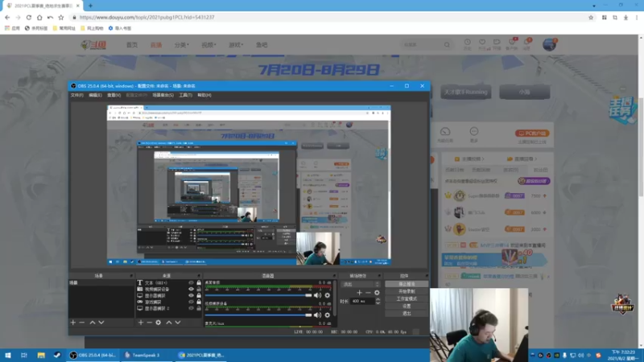Enable Studio Mode in OBS controls
The image size is (644, 362).
pos(407,298)
